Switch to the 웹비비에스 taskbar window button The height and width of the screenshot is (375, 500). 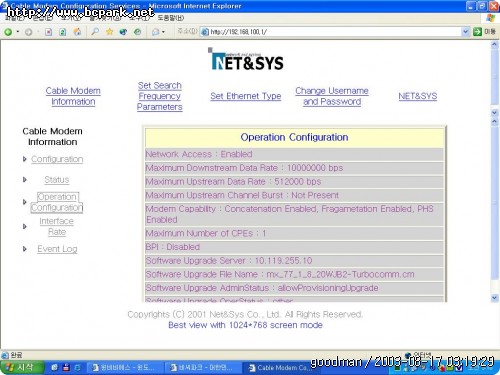coord(126,368)
